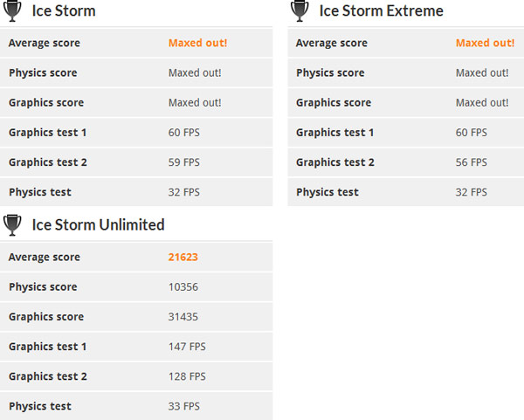Select the 56 FPS graphics test value
The height and width of the screenshot is (420, 524).
click(x=472, y=162)
